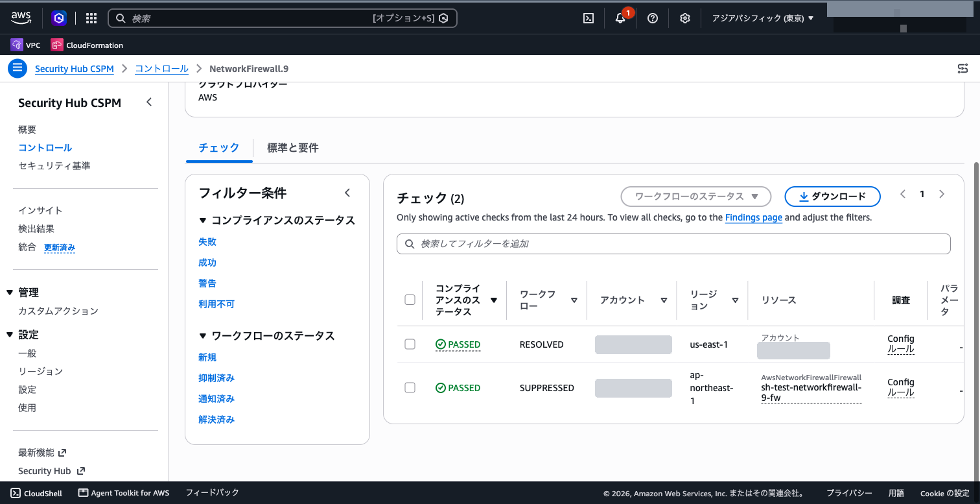Image resolution: width=980 pixels, height=504 pixels.
Task: Switch to the チェック tab
Action: coord(219,148)
